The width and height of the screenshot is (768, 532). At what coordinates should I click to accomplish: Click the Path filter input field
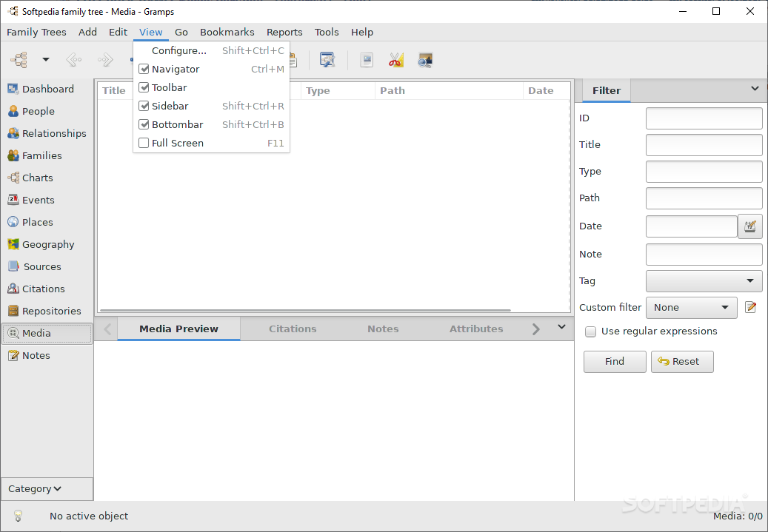(x=704, y=198)
